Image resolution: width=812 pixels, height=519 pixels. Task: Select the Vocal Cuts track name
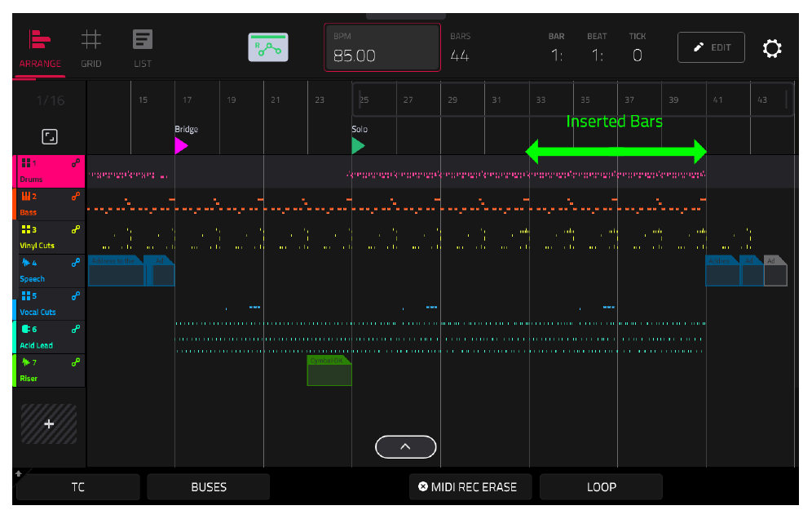38,312
